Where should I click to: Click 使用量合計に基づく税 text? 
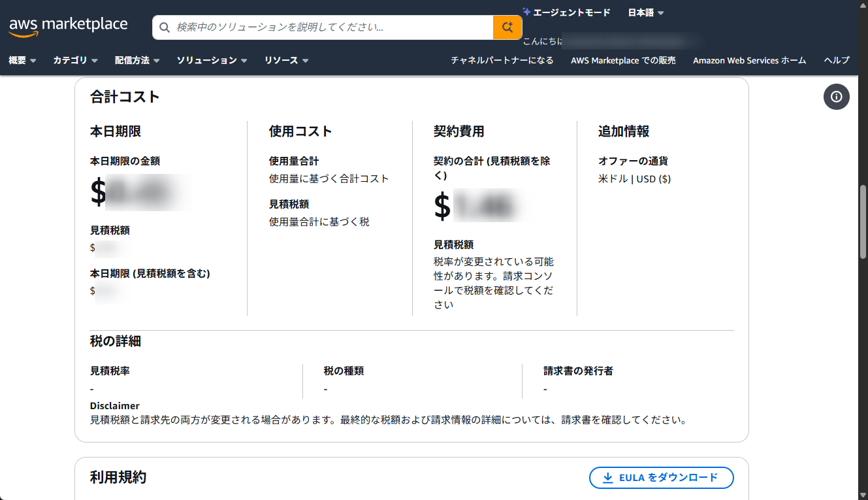pyautogui.click(x=319, y=222)
